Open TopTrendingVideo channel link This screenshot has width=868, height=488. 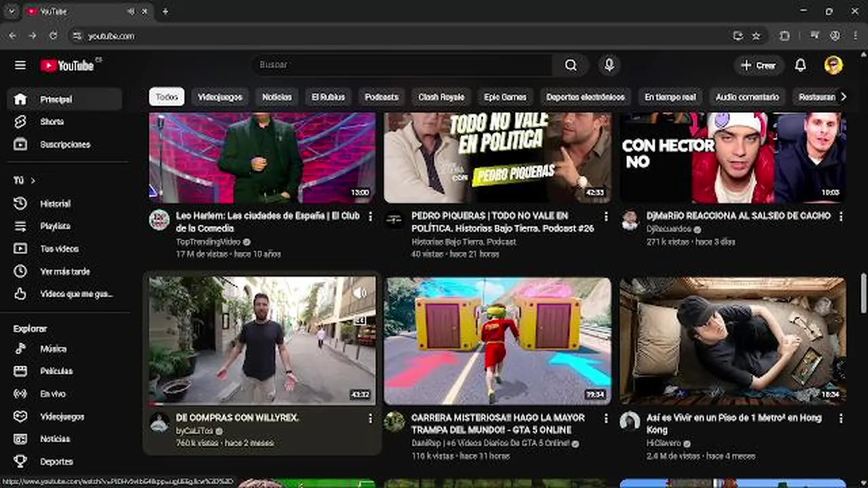tap(208, 242)
